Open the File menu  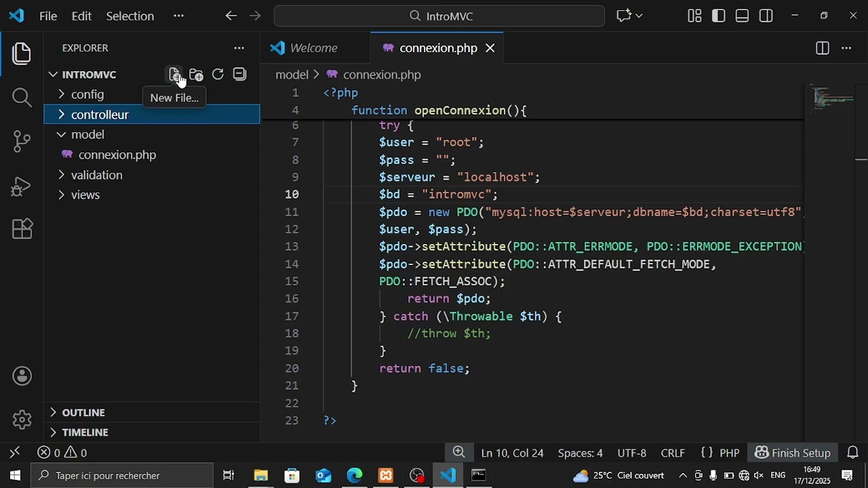(x=48, y=16)
